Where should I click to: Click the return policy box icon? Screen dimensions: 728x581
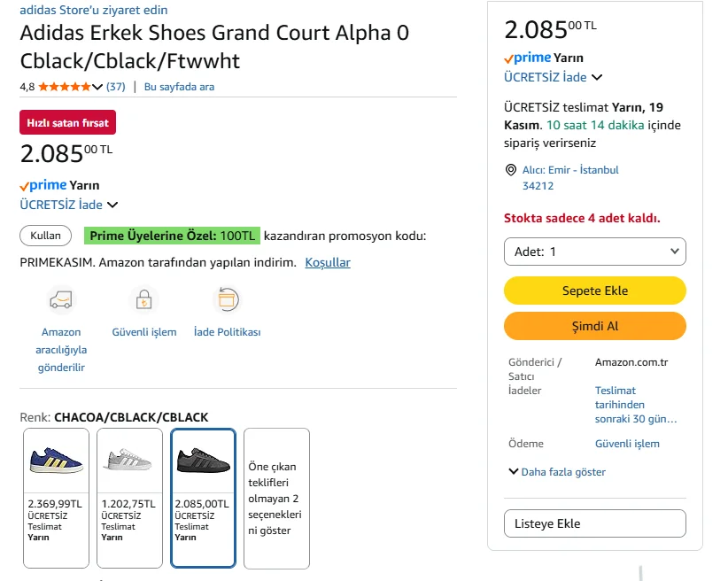(228, 300)
